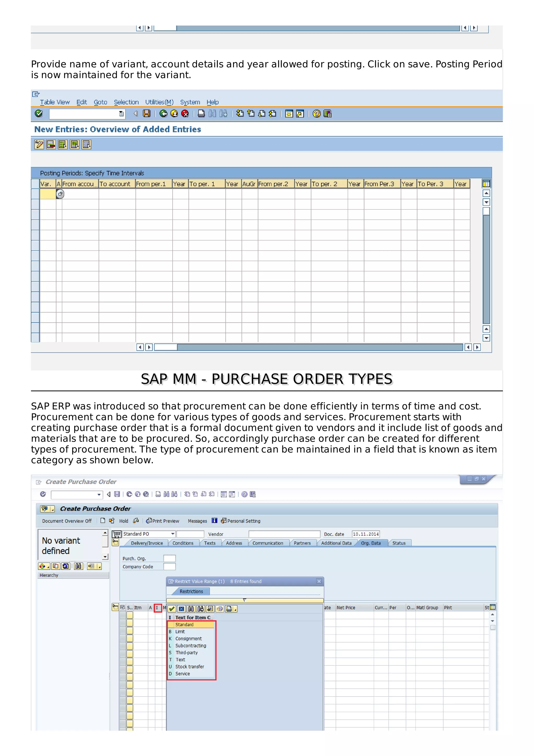This screenshot has width=534, height=756.
Task: Click the green checkmark Copy icon in Restrict Value Range
Action: pyautogui.click(x=172, y=609)
